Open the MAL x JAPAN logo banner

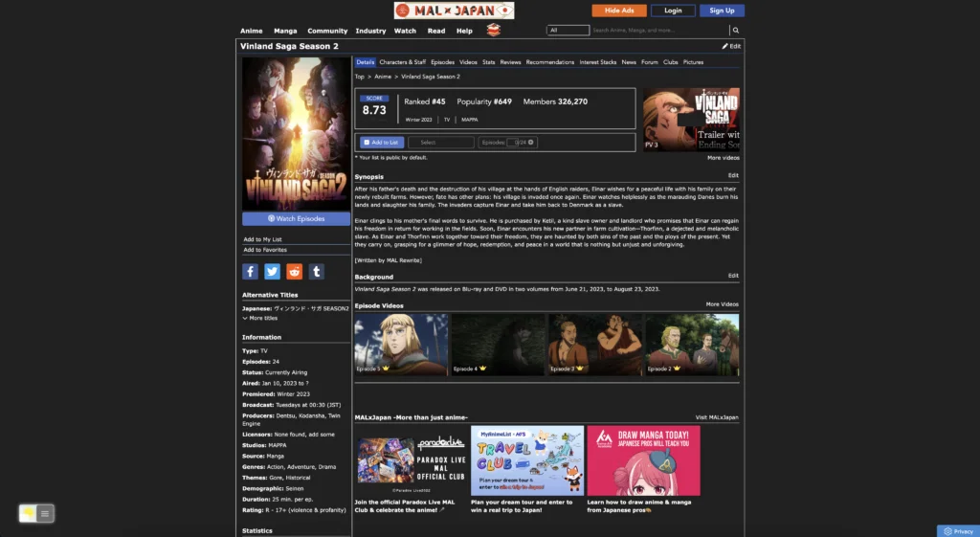(454, 10)
